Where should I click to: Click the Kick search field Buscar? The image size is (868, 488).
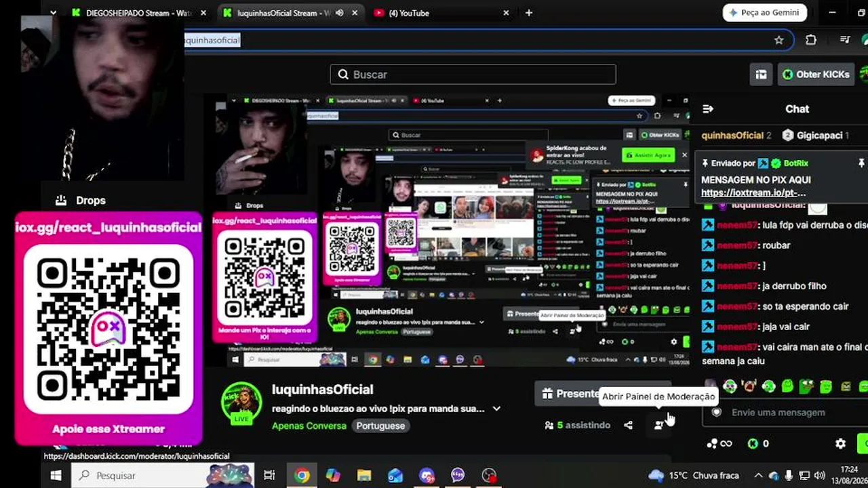tap(473, 75)
